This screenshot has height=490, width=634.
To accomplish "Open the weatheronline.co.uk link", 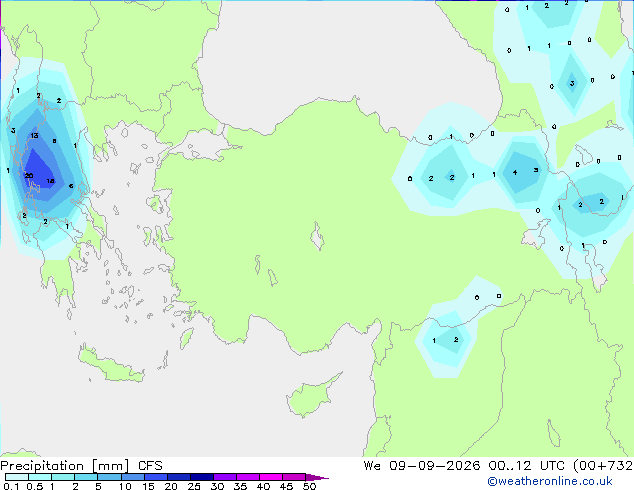I will pos(550,481).
